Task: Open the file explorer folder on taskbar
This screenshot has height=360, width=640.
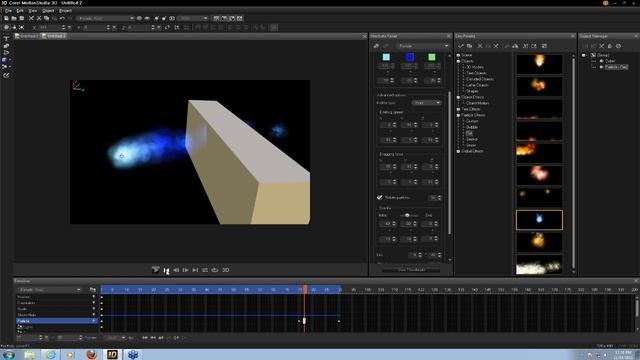Action: tap(30, 354)
